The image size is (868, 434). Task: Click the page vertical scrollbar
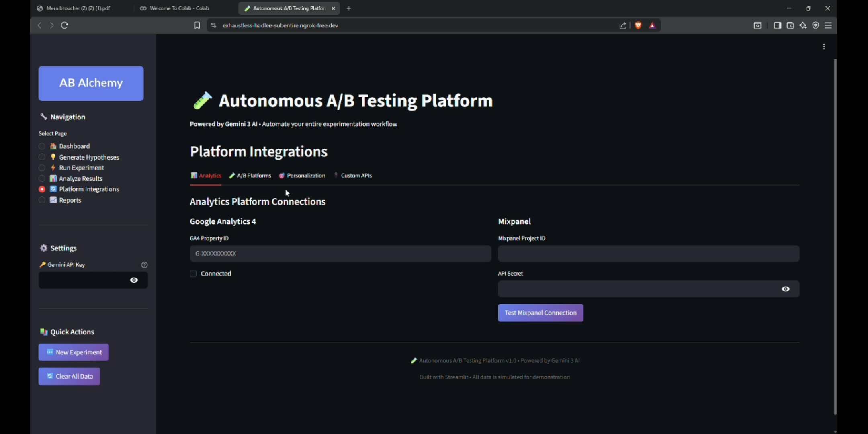point(835,237)
